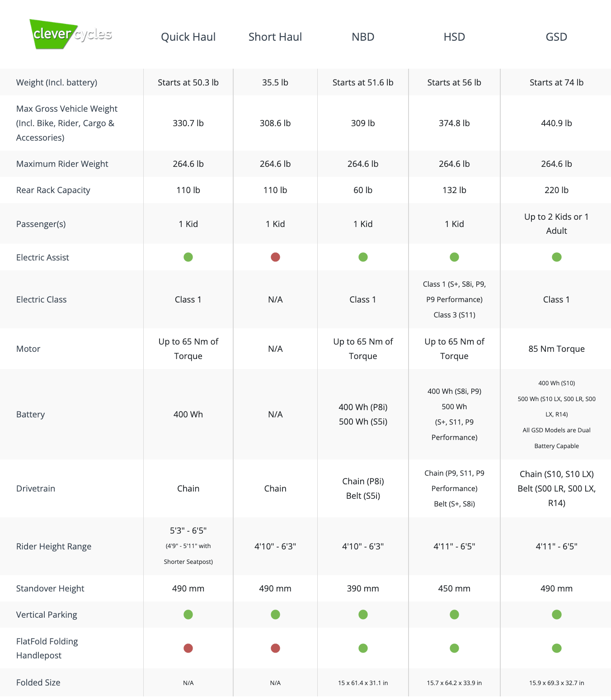Click HSD's green Vertical Parking dot

pos(454,615)
